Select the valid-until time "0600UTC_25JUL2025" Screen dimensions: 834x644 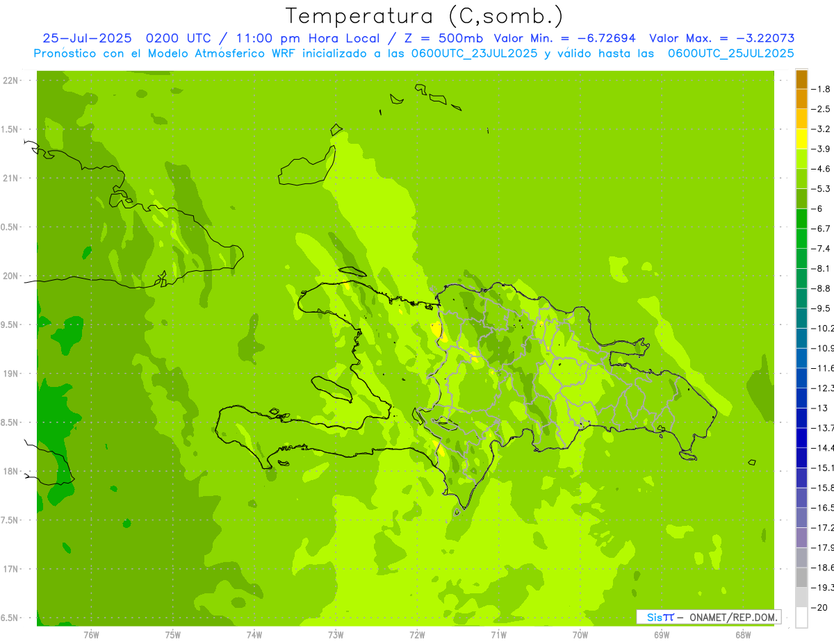pos(730,53)
